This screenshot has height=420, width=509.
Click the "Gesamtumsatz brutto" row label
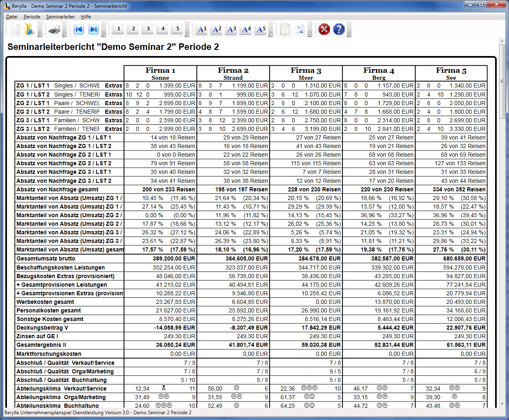click(x=46, y=258)
